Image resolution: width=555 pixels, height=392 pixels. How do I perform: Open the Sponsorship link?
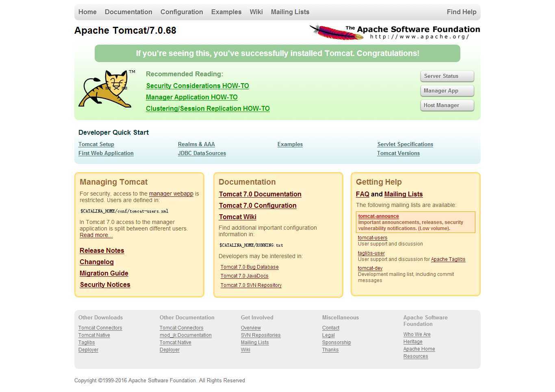point(336,343)
